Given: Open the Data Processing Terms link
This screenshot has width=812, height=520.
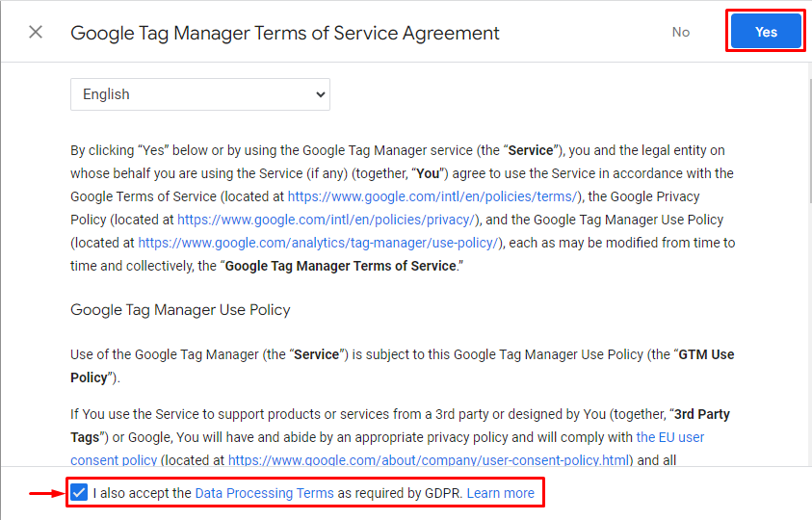Looking at the screenshot, I should tap(264, 493).
